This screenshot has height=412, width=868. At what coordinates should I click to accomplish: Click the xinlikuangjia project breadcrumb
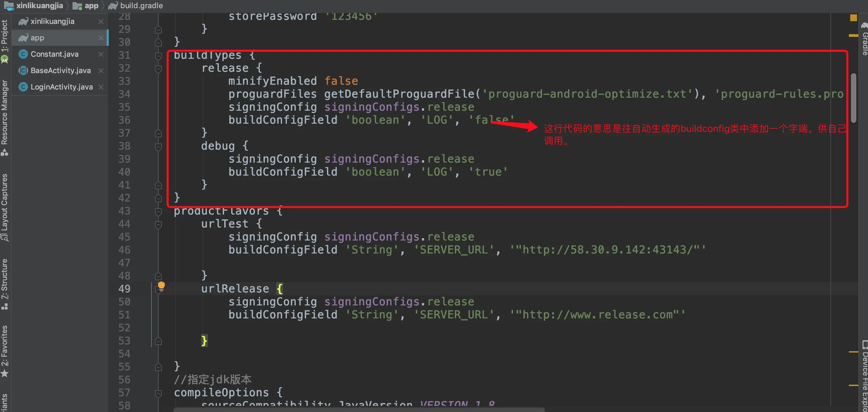tap(39, 6)
